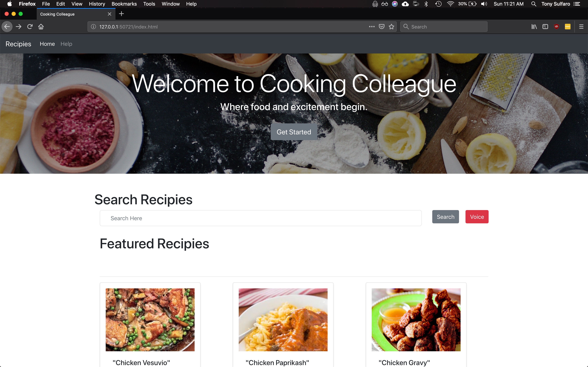This screenshot has width=588, height=367.
Task: Open the uBlock Origin extension icon
Action: tap(556, 27)
